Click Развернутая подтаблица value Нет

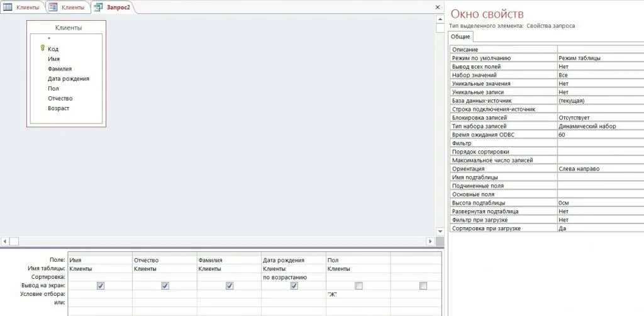click(x=601, y=212)
